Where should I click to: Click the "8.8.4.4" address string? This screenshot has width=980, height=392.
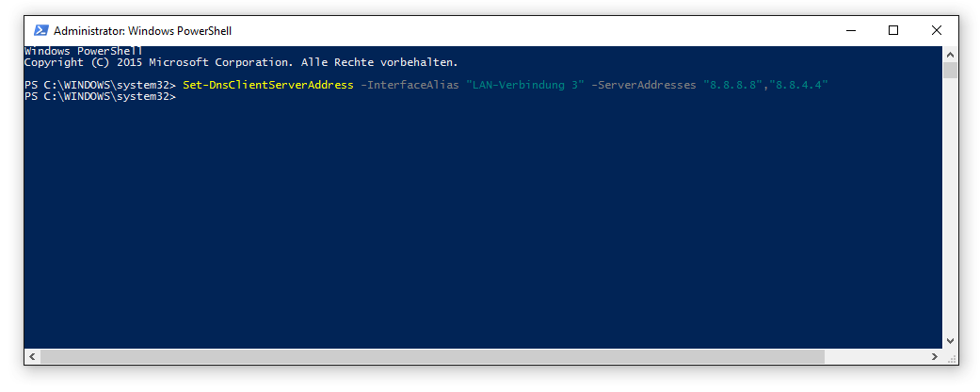[799, 86]
